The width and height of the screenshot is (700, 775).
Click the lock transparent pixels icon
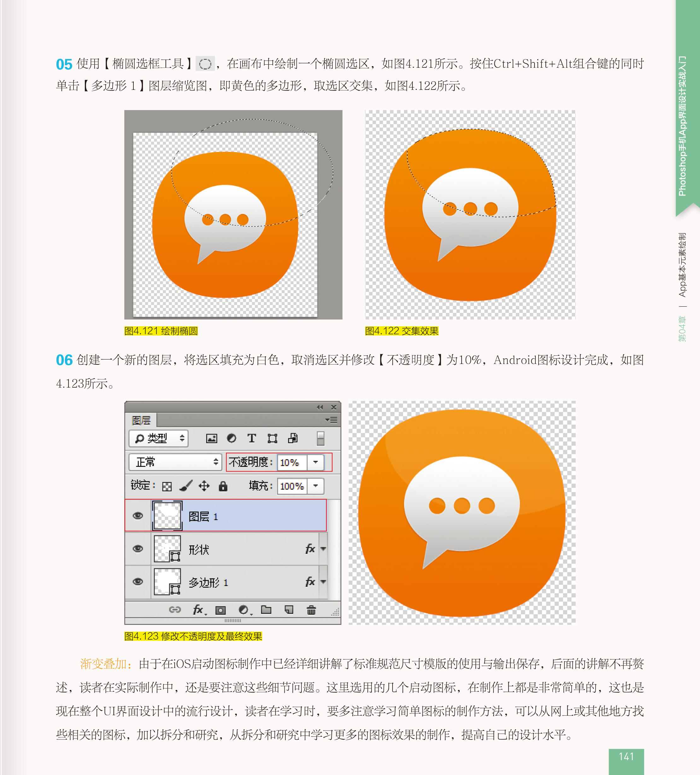167,487
